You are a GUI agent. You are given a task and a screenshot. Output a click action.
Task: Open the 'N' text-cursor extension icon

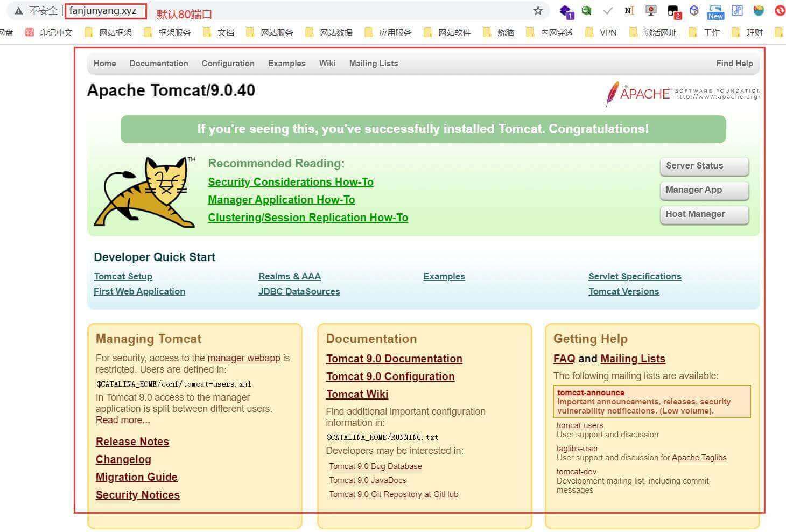(x=629, y=11)
